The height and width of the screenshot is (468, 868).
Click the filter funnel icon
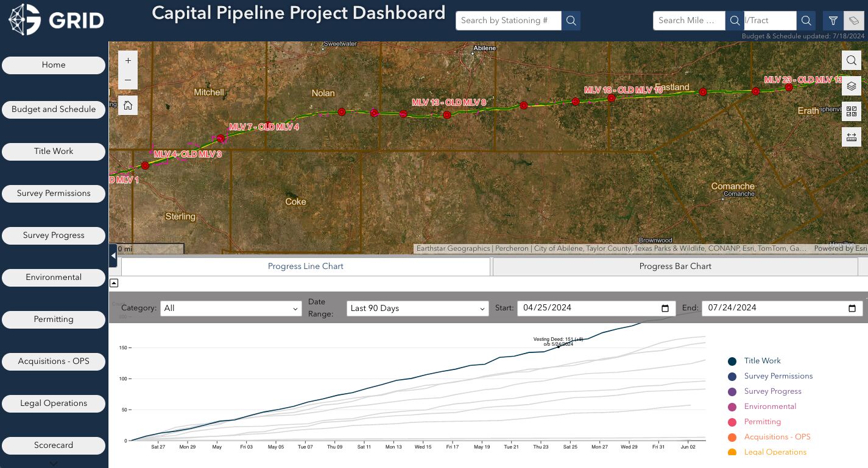coord(833,21)
